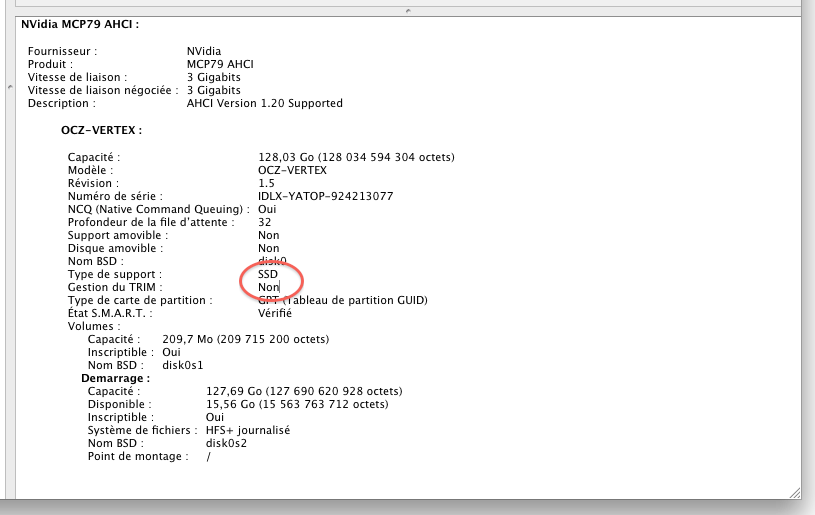
Task: Click the 'Disponible :' label under Demarrage
Action: coord(120,404)
